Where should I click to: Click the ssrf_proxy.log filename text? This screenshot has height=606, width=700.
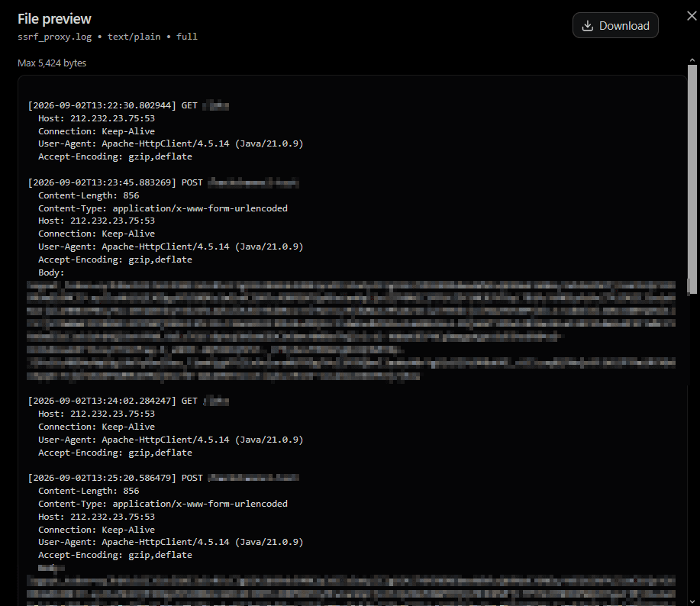54,37
